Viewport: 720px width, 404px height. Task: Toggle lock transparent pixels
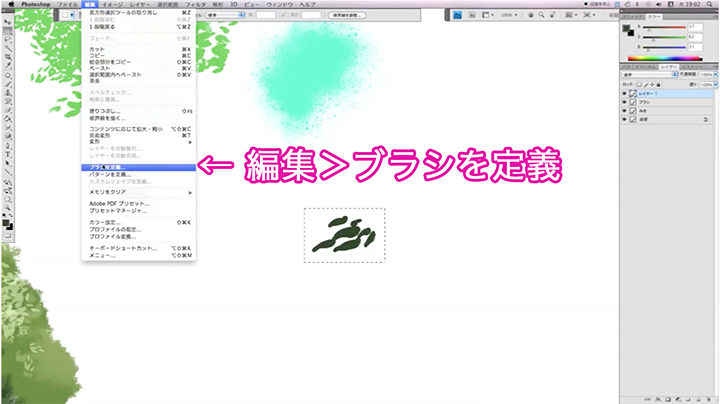(x=639, y=84)
